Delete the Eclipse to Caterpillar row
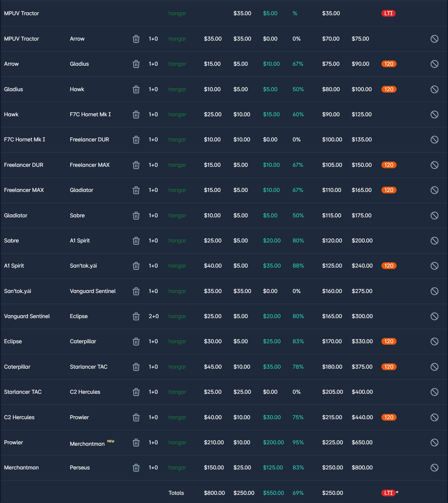The image size is (448, 503). pos(136,341)
